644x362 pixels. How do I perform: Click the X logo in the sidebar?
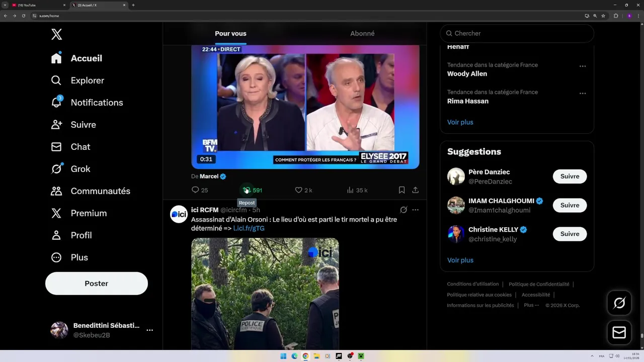click(56, 34)
